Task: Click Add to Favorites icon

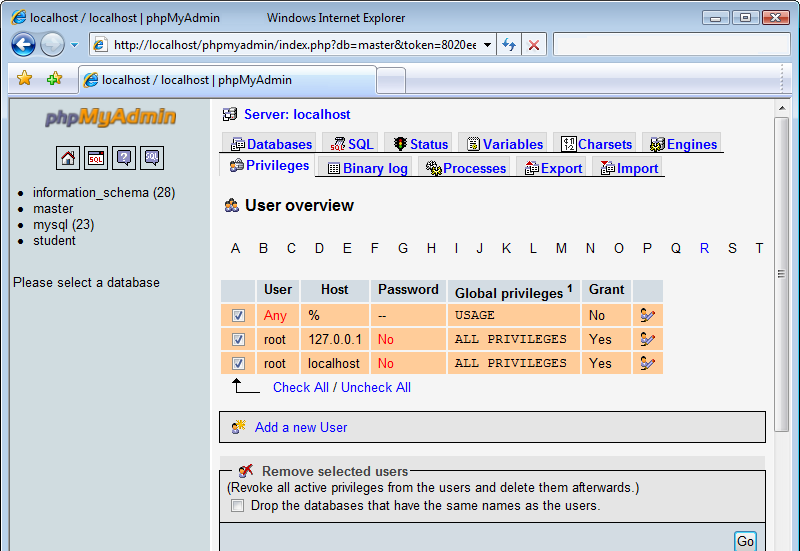Action: (54, 79)
